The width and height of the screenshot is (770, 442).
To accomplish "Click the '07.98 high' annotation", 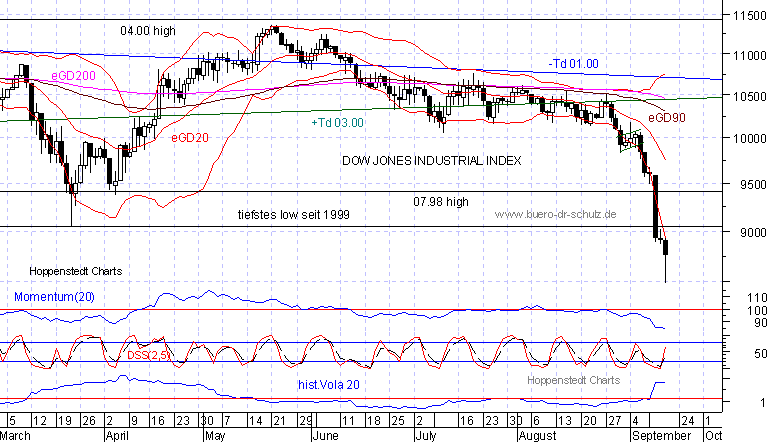I will 441,202.
